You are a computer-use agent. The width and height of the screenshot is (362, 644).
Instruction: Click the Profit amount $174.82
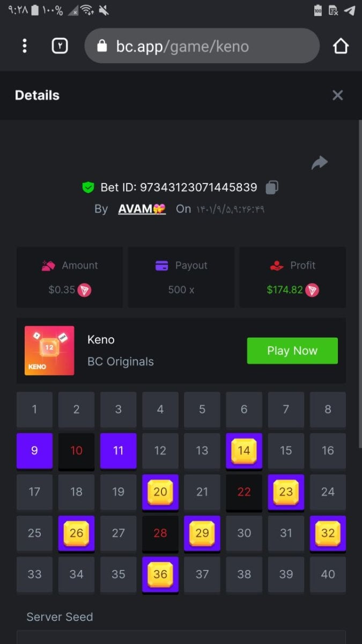285,290
